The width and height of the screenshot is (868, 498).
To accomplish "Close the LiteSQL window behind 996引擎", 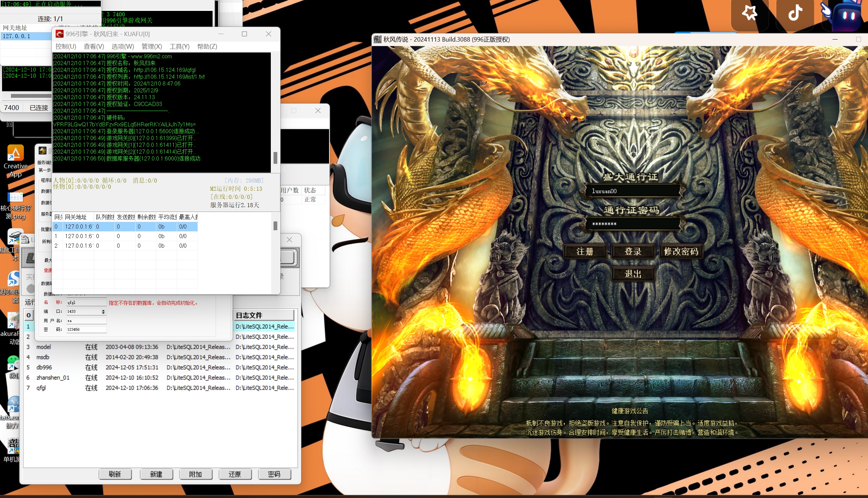I will pos(289,240).
